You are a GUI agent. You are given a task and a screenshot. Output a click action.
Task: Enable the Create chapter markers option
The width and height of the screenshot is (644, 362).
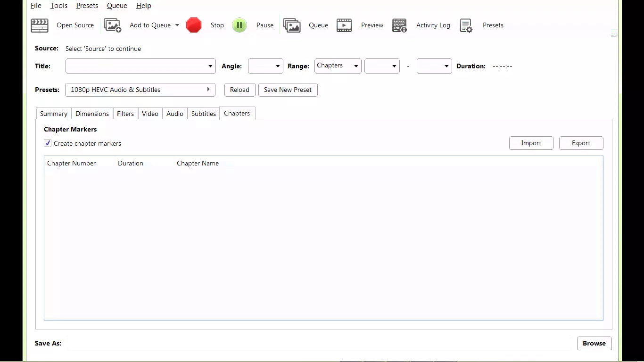47,143
